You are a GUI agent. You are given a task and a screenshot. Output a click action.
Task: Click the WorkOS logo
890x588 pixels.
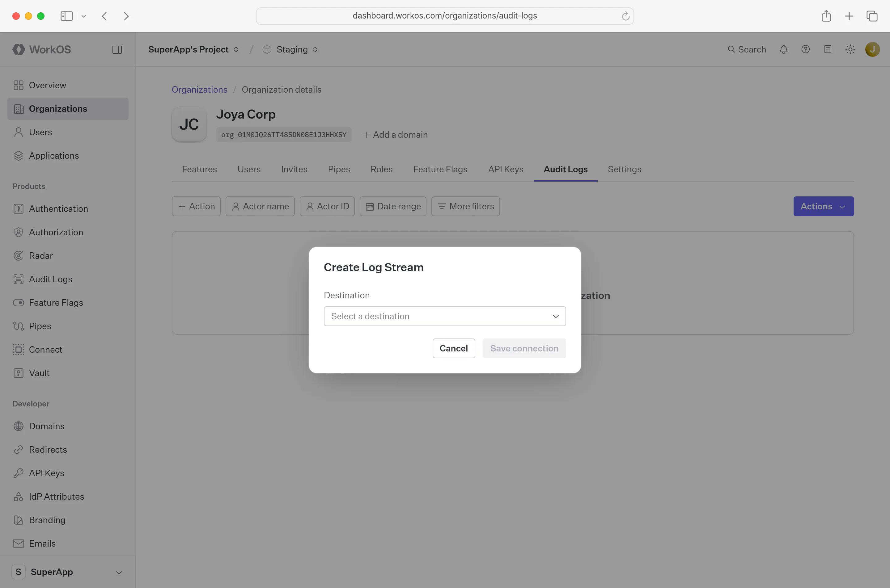(42, 49)
